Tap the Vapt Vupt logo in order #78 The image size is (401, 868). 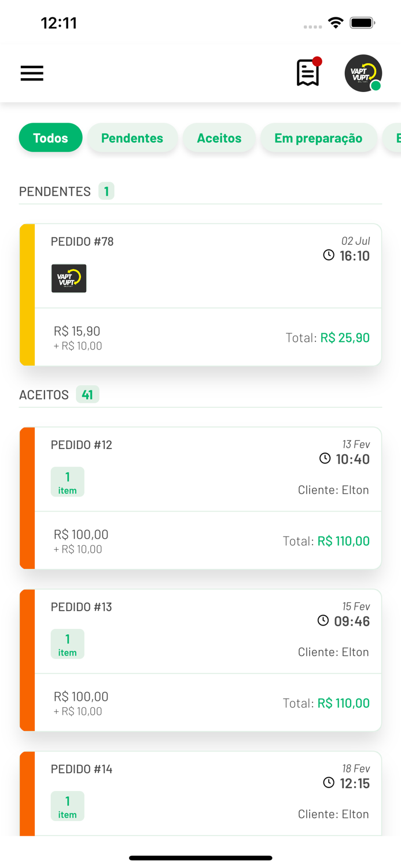coord(69,278)
